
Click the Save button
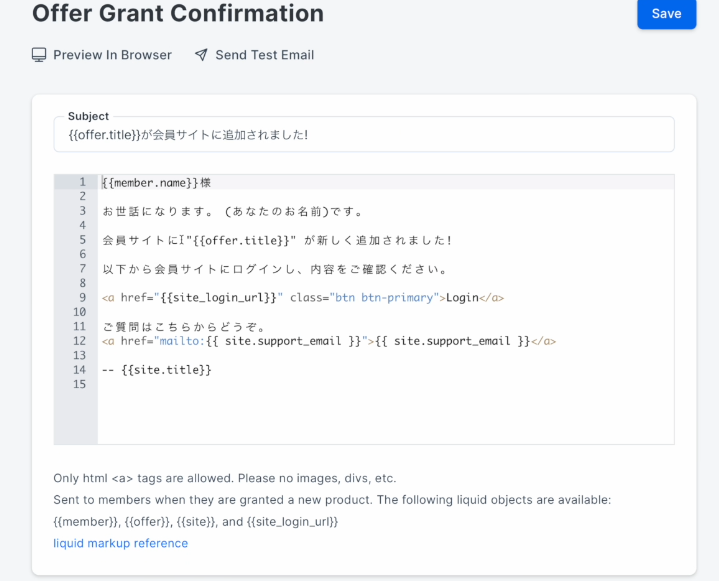point(666,13)
